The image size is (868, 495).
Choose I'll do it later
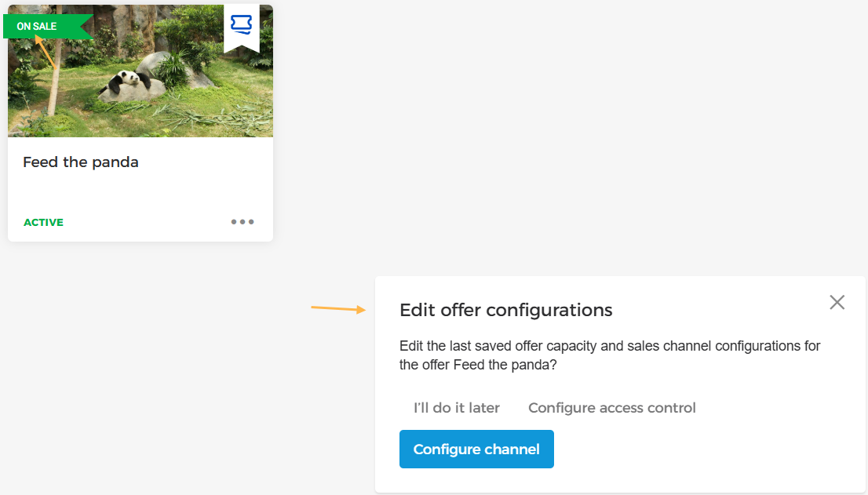coord(457,408)
